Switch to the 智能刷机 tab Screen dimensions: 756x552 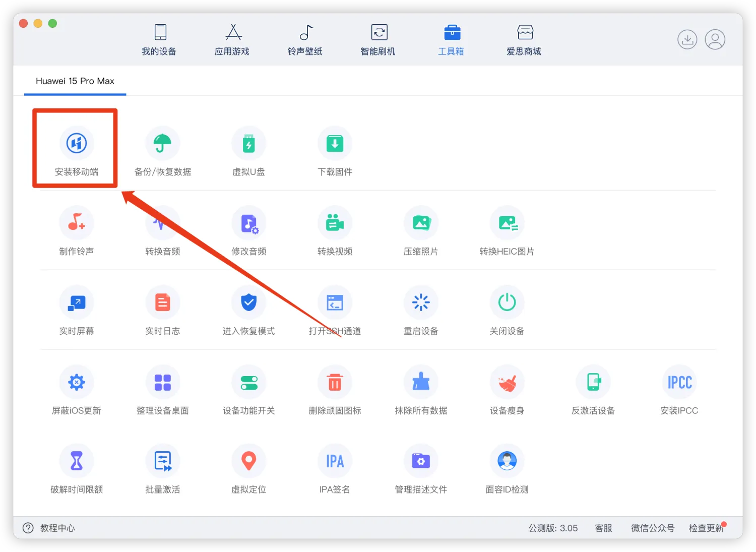click(x=378, y=39)
